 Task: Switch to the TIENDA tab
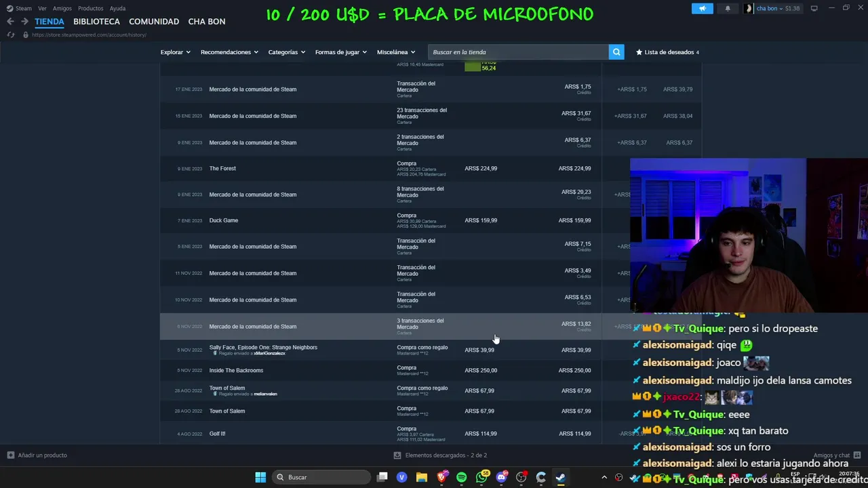tap(50, 22)
